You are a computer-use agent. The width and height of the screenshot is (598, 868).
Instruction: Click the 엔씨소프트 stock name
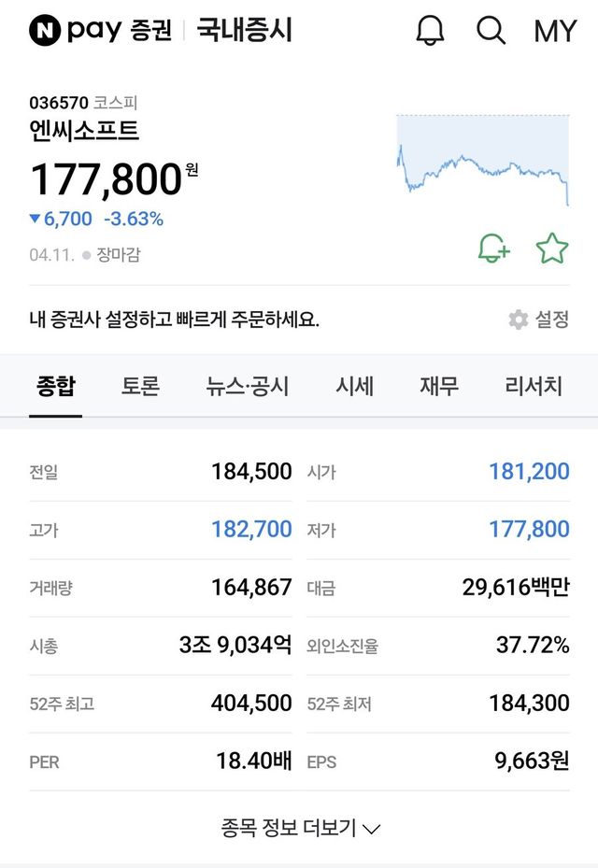click(x=84, y=130)
